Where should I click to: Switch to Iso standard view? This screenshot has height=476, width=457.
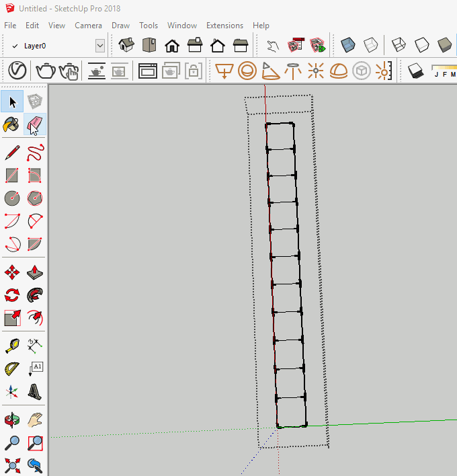point(126,46)
